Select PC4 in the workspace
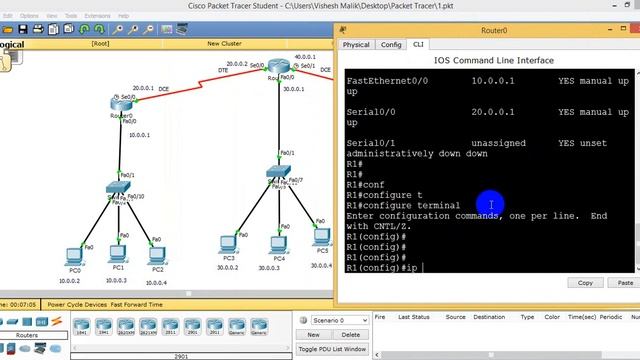 [x=279, y=245]
